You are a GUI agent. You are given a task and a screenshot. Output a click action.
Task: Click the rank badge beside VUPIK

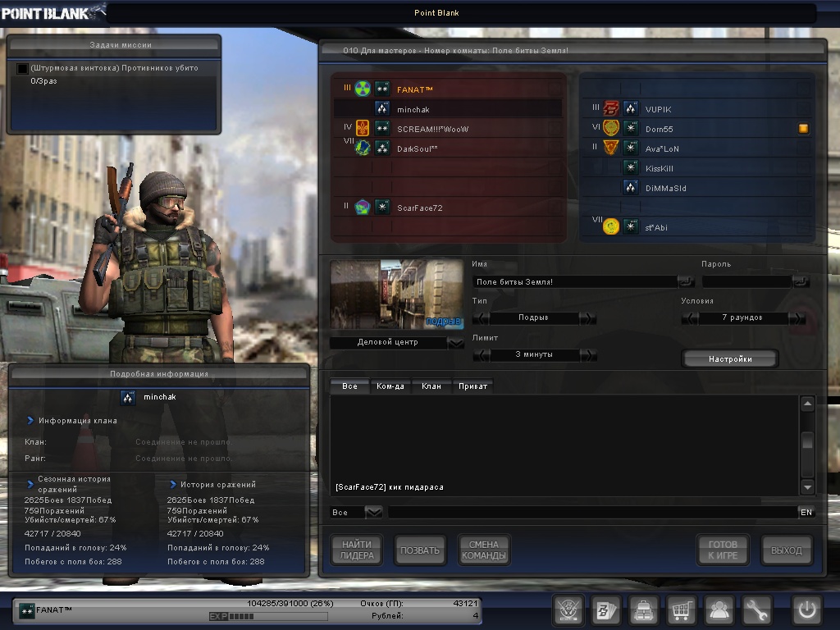631,109
